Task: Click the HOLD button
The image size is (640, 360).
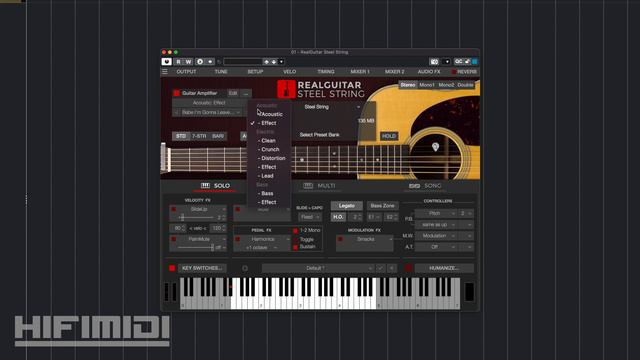Action: click(389, 136)
